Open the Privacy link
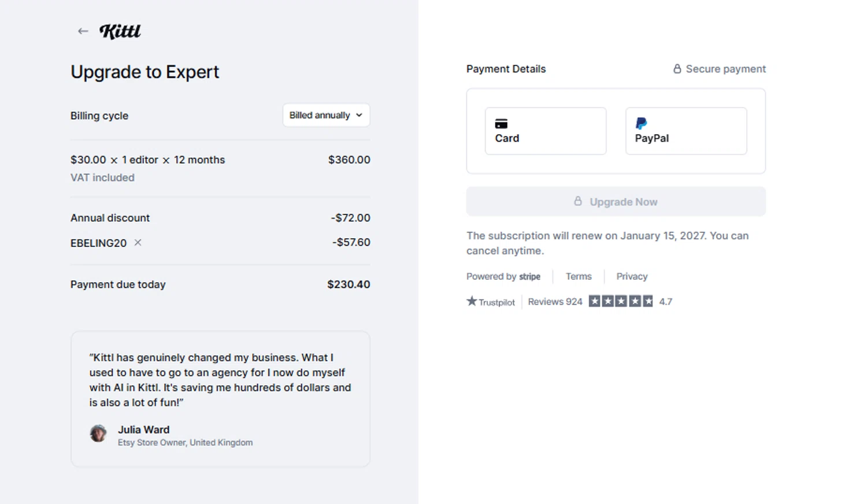 (x=632, y=276)
